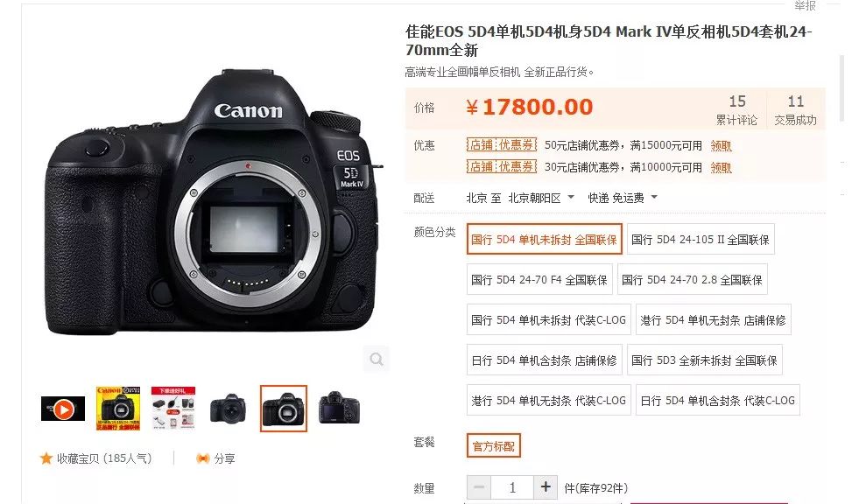This screenshot has height=504, width=852.
Task: Select the 官方标配 package option
Action: pyautogui.click(x=493, y=445)
